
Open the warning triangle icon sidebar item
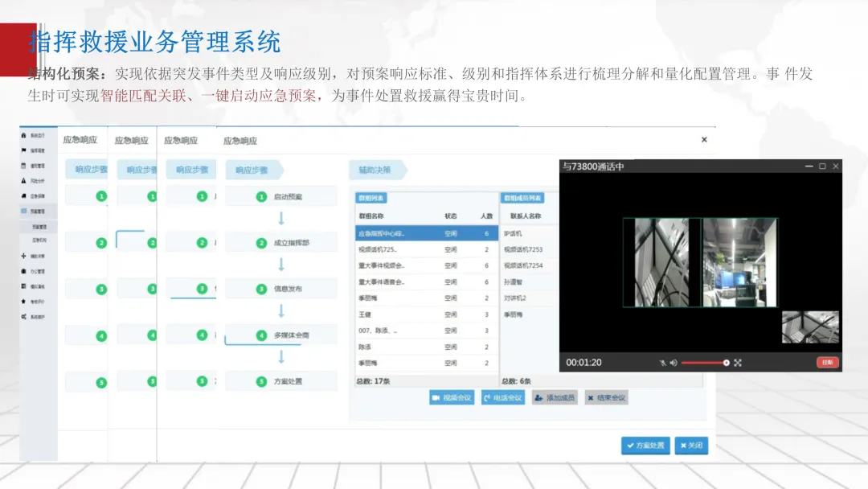click(x=24, y=180)
